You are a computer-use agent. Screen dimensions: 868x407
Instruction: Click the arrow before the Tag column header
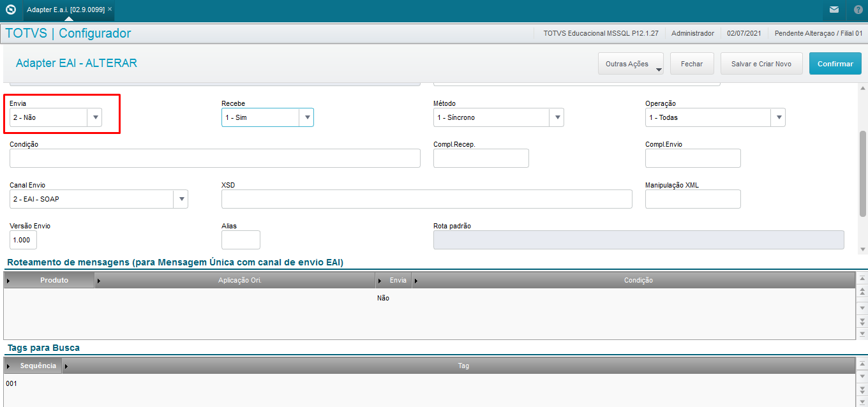tap(66, 366)
